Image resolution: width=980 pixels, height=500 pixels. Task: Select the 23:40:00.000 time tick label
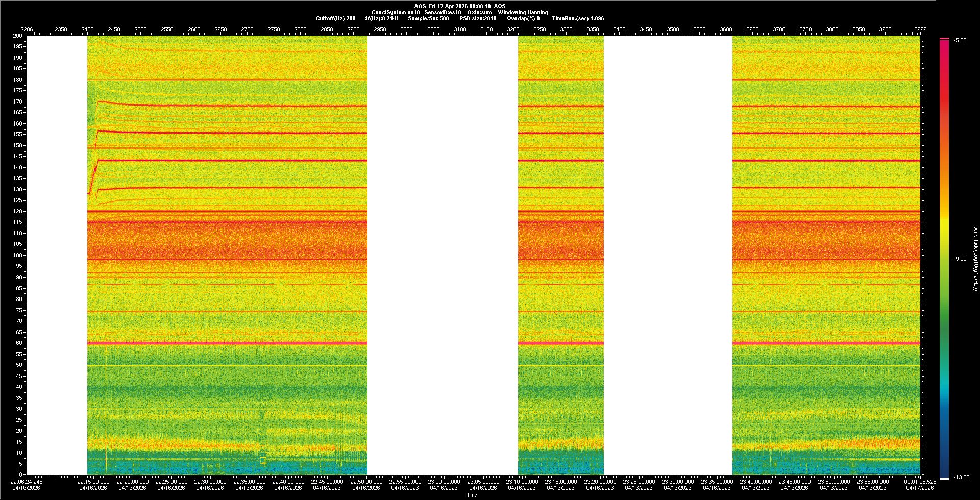755,482
